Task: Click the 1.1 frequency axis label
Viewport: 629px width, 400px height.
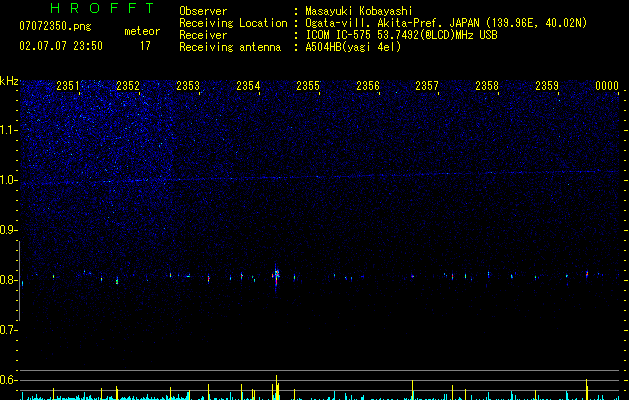Action: click(x=8, y=130)
